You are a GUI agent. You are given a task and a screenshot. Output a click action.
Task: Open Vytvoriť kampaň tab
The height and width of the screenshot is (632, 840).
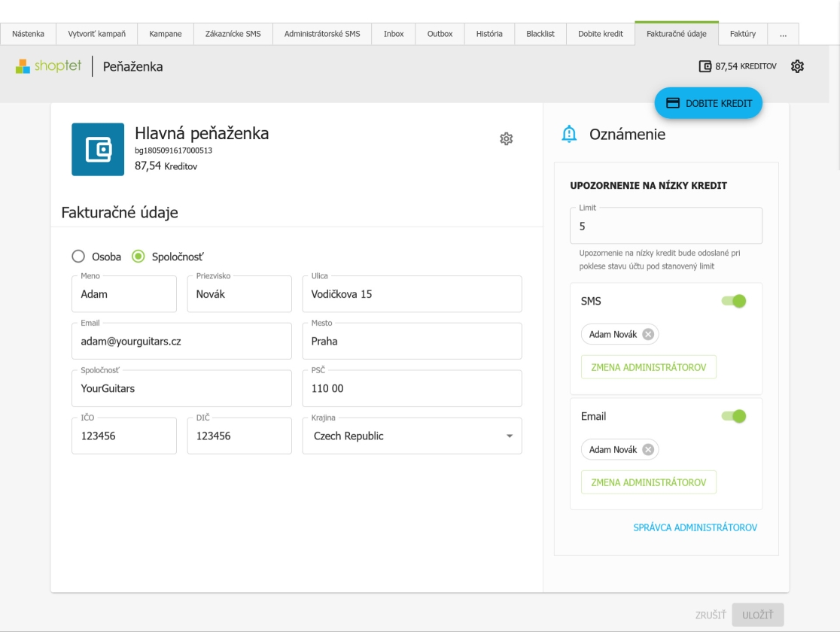click(x=97, y=34)
